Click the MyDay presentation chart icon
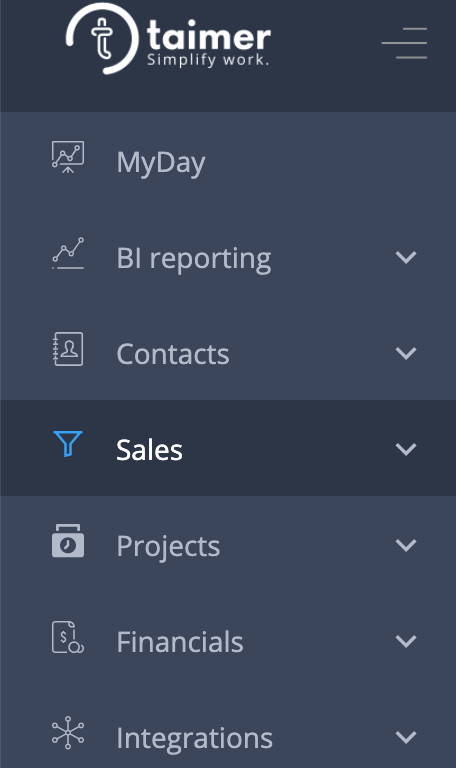Screen dimensions: 456x768 click(x=68, y=157)
